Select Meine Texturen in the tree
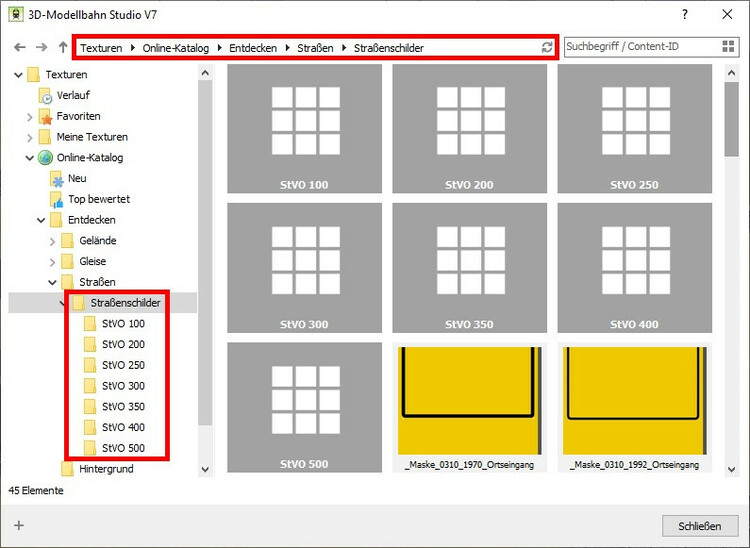The image size is (750, 548). point(83,137)
